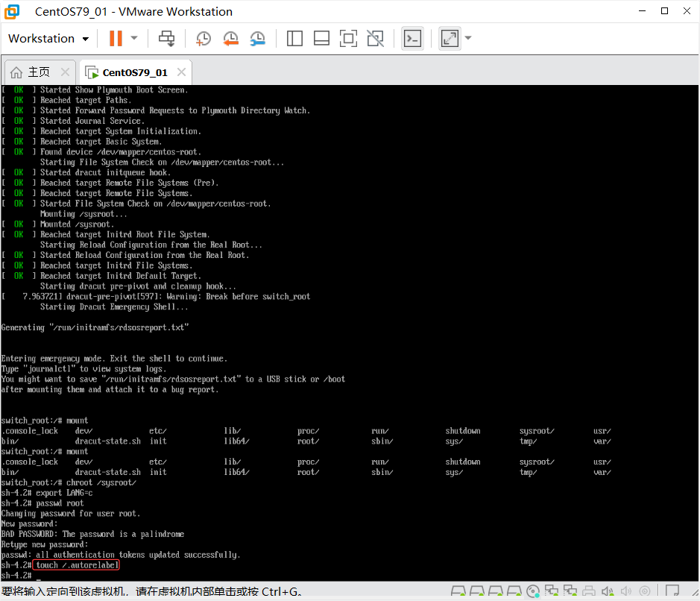Click the message log icon in status bar
Screen dimensions: 700x601
(x=672, y=591)
